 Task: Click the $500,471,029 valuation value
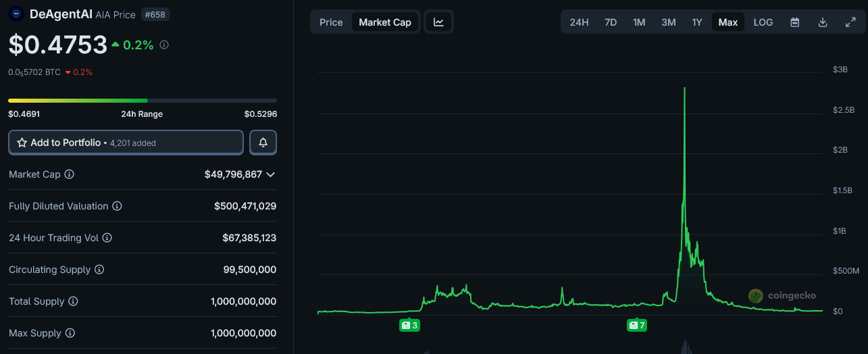[x=245, y=206]
